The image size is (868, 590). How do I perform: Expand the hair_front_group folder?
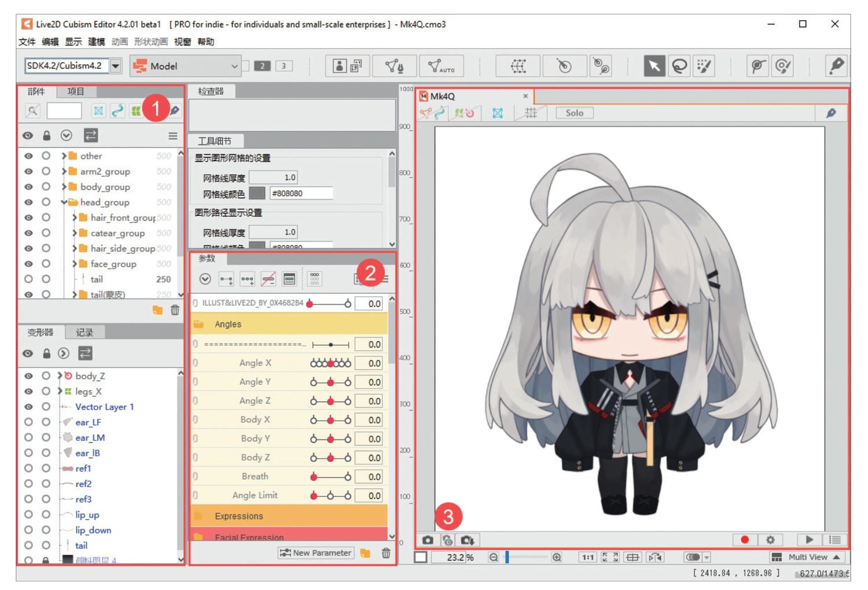tap(74, 217)
